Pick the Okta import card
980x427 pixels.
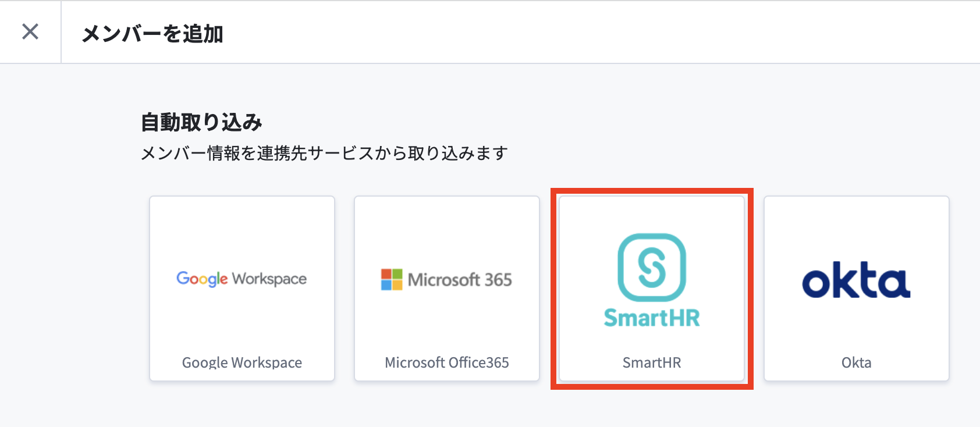tap(857, 289)
